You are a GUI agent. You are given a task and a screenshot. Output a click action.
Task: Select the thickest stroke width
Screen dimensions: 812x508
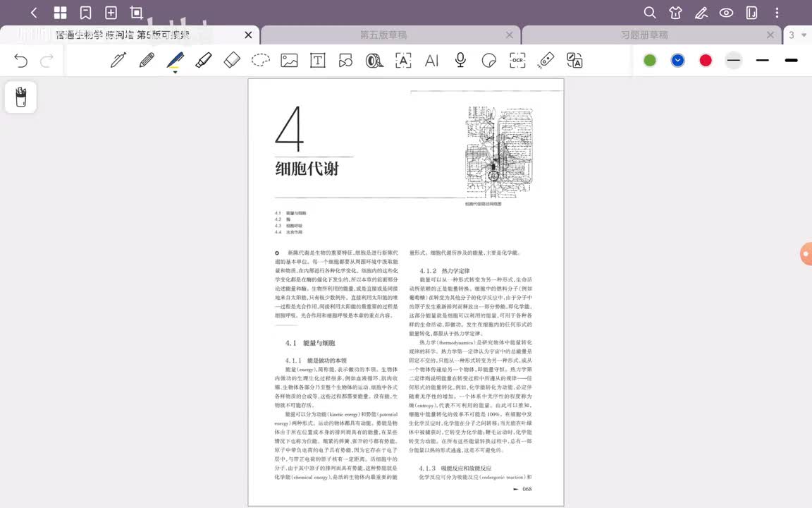click(791, 60)
